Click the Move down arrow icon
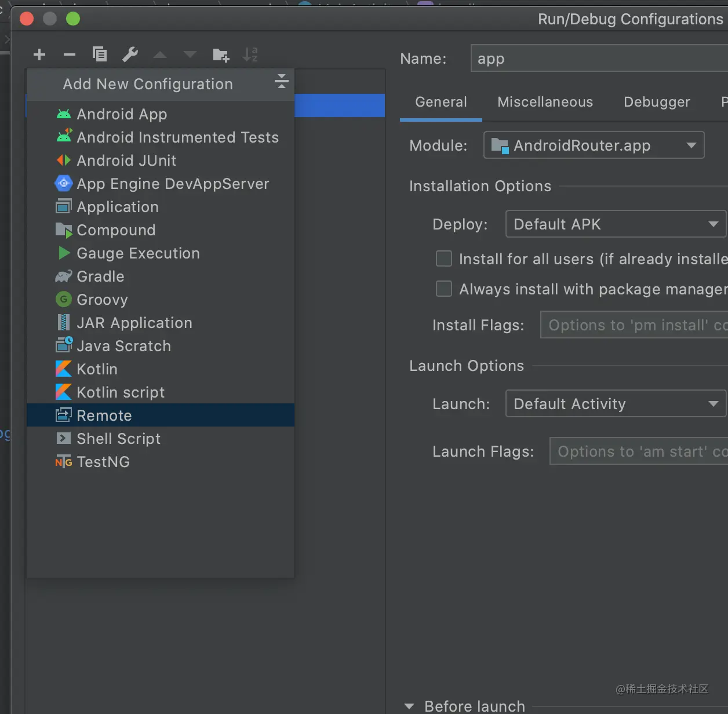This screenshot has width=728, height=714. tap(190, 54)
